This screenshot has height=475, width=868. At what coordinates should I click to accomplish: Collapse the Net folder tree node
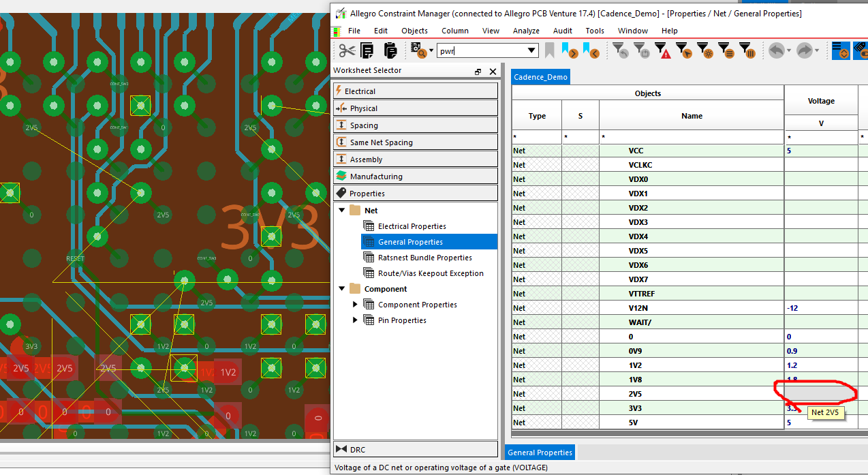point(341,210)
